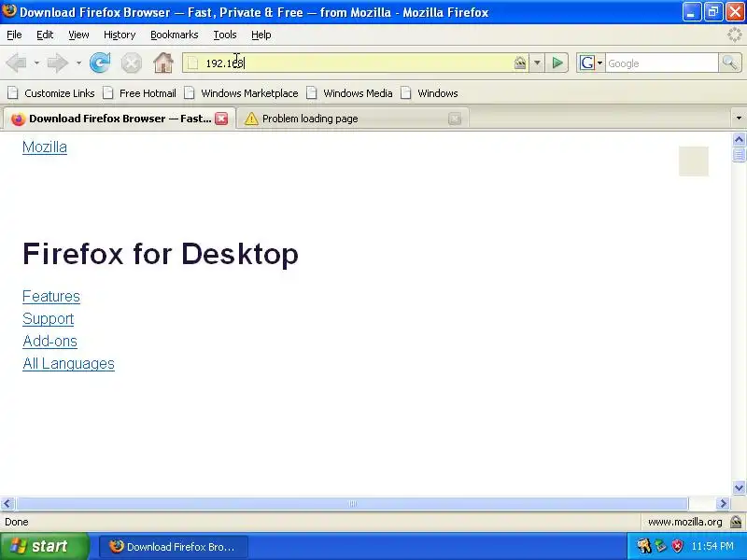Follow the Features link
The height and width of the screenshot is (560, 747).
click(51, 296)
